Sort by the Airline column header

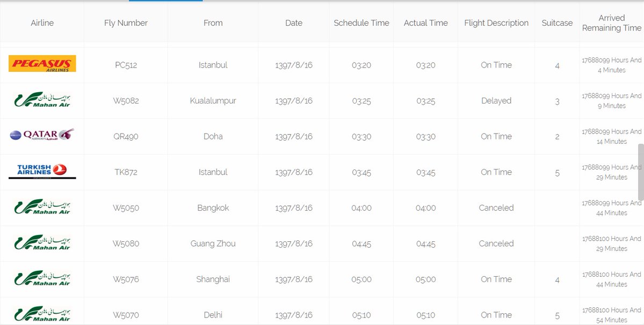coord(42,23)
